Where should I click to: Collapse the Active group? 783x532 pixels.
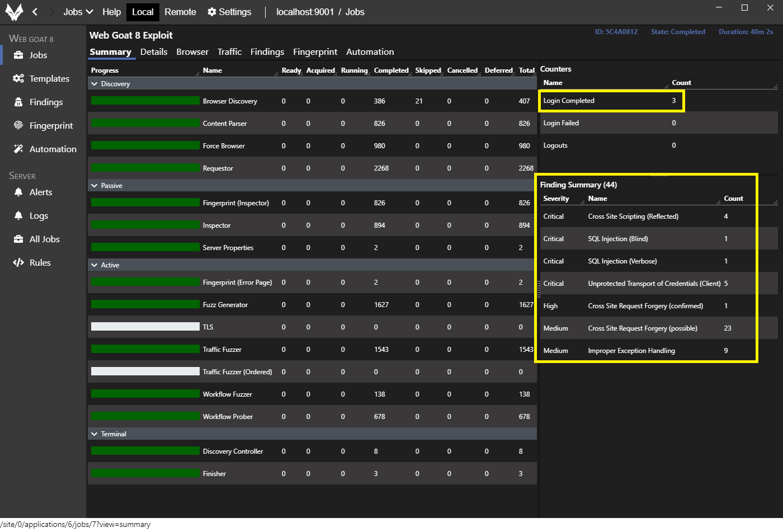(x=94, y=265)
